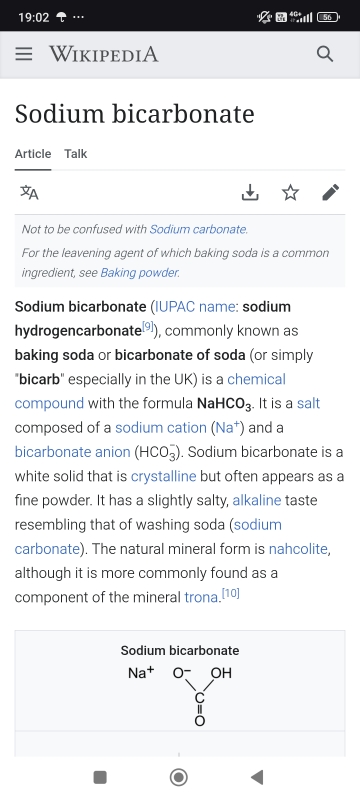Follow the trona link

tap(201, 597)
